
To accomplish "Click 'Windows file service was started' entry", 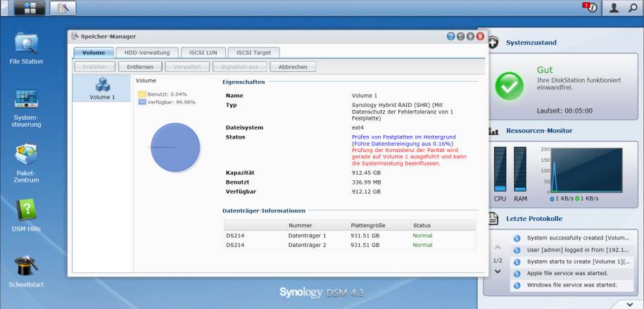I will tap(572, 285).
